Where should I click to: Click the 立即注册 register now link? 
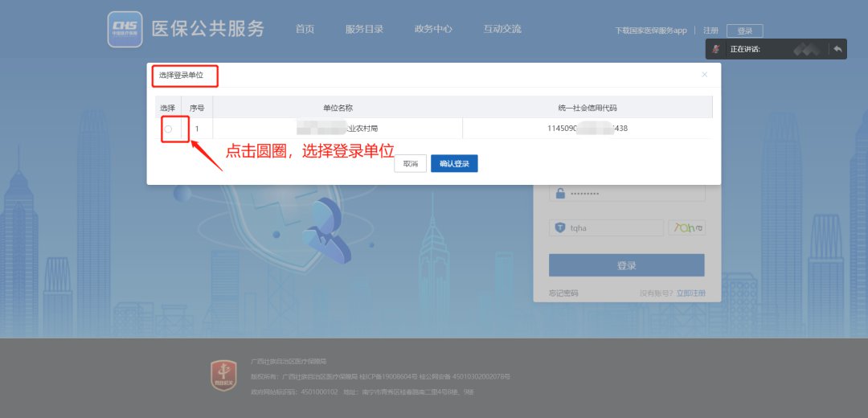[x=690, y=293]
